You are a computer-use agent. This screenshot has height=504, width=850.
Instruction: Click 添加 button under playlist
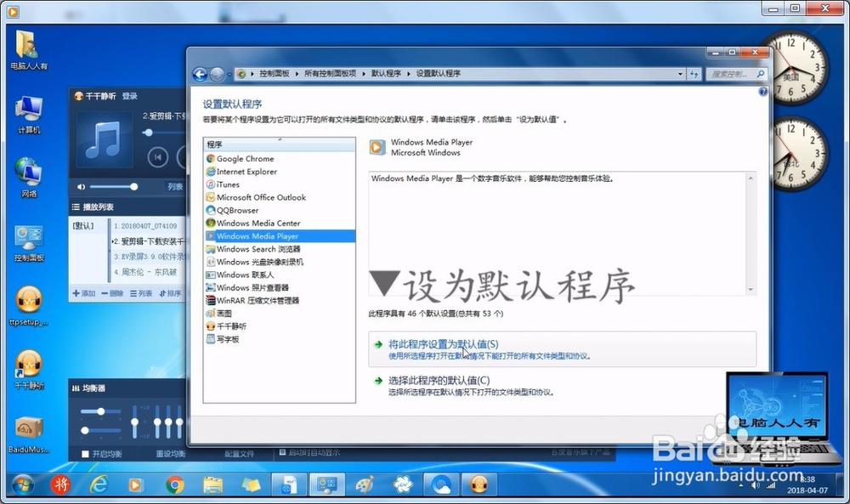84,294
